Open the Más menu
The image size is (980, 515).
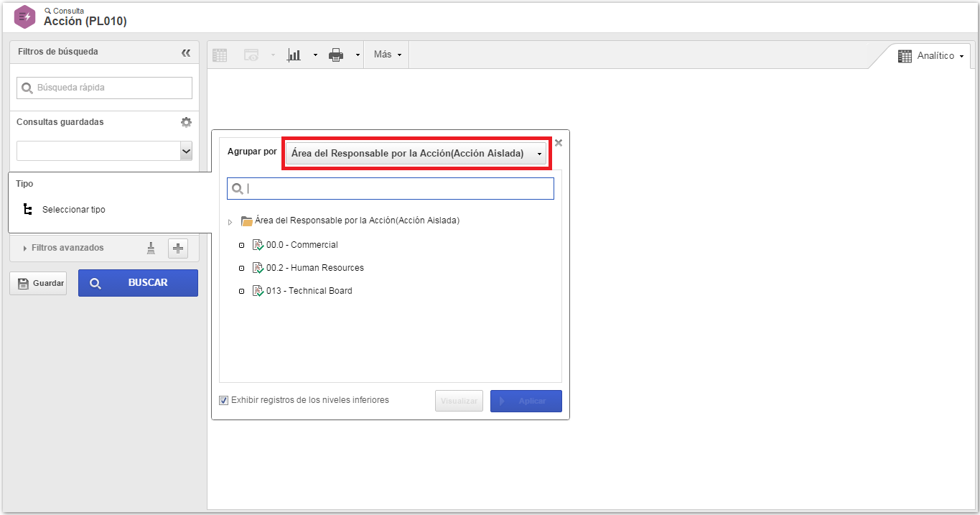pos(388,55)
